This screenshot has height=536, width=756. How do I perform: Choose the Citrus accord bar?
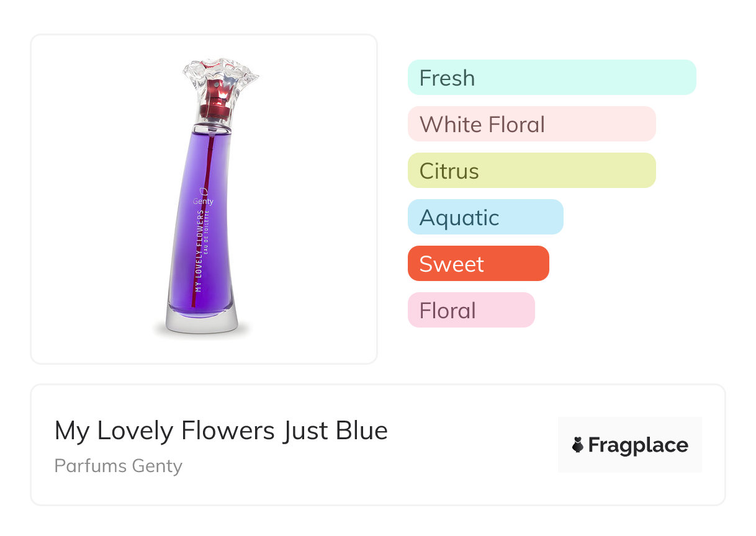(531, 171)
